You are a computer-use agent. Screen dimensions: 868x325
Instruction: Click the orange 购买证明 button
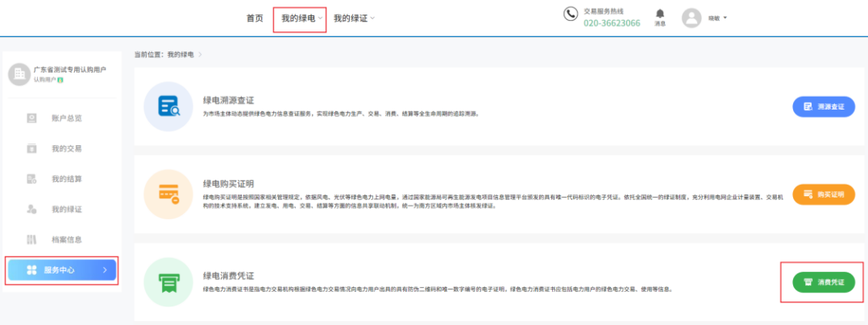tap(823, 194)
